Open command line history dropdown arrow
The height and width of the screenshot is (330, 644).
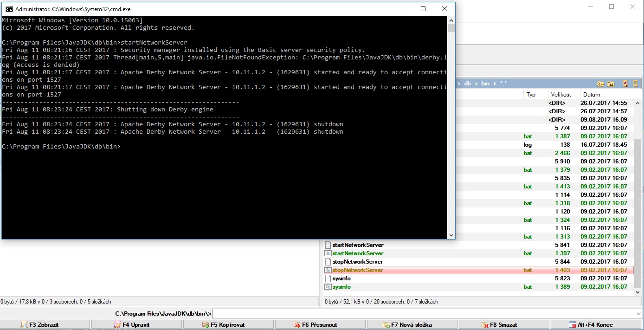(639, 314)
